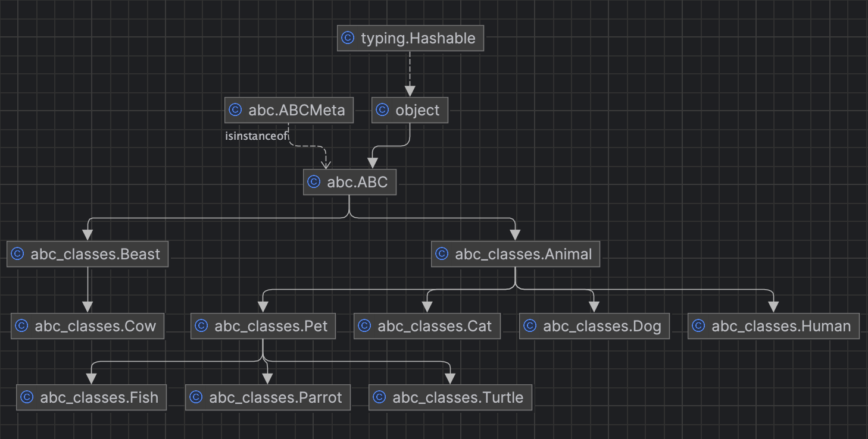Click the abc_classes.Pet node title text
868x439 pixels.
(x=271, y=326)
